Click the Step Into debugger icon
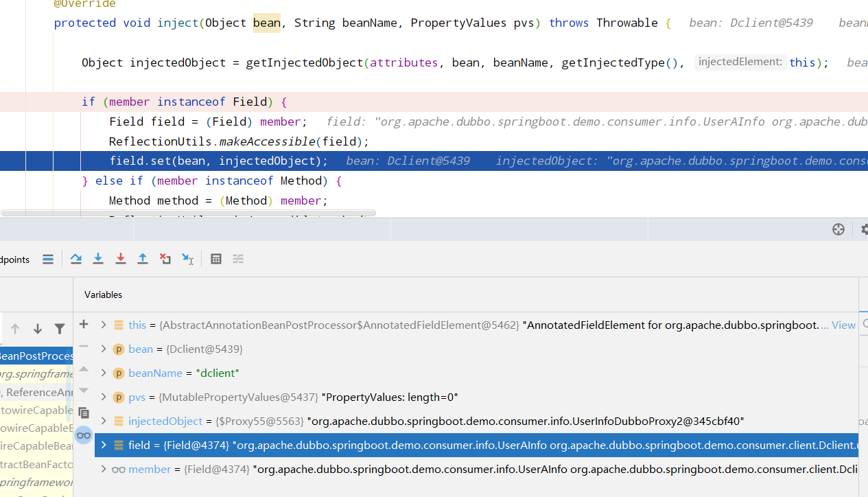 tap(98, 259)
